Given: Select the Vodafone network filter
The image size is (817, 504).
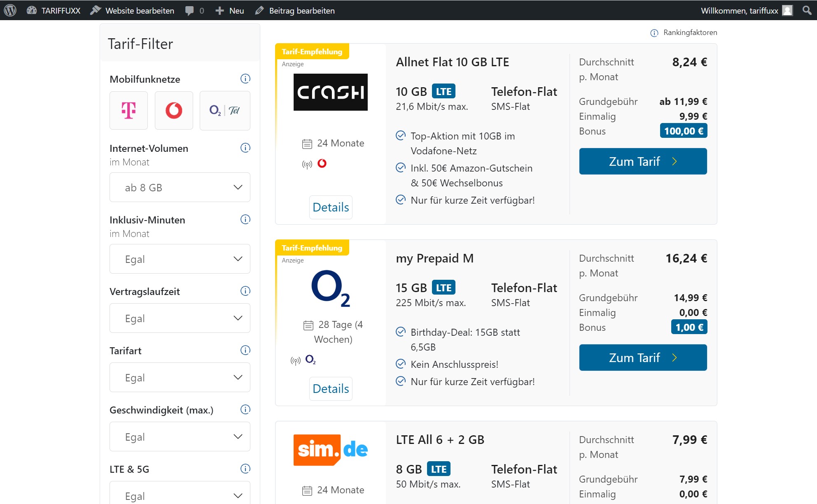Looking at the screenshot, I should click(x=174, y=110).
